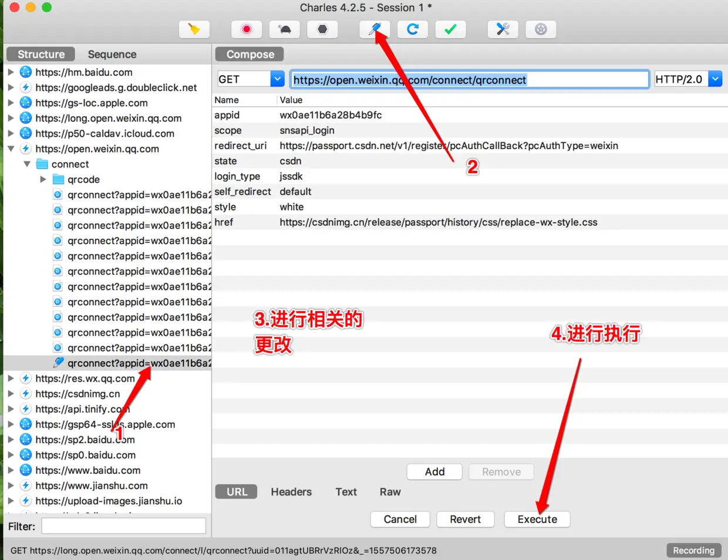The height and width of the screenshot is (560, 728).
Task: Click the Recording status button
Action: [694, 550]
